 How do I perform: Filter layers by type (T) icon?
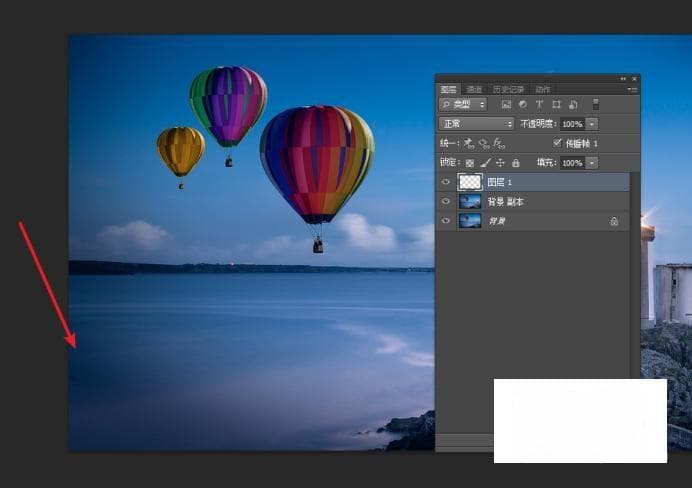coord(539,105)
